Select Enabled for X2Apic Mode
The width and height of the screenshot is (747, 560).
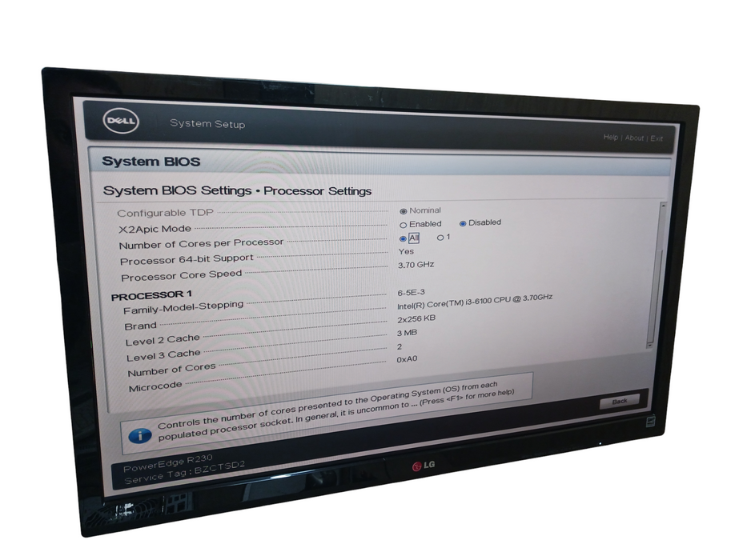pos(403,226)
